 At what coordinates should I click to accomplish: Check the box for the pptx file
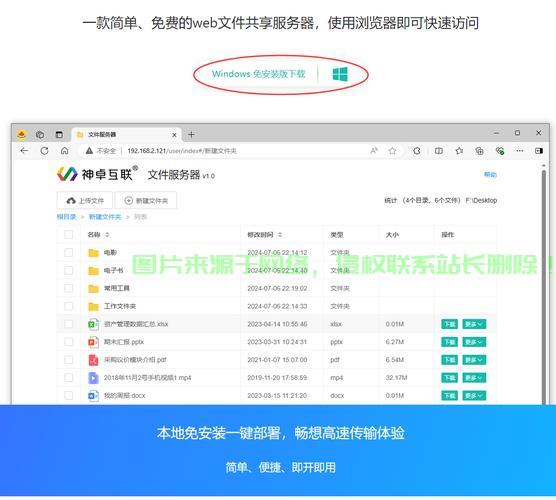point(68,342)
